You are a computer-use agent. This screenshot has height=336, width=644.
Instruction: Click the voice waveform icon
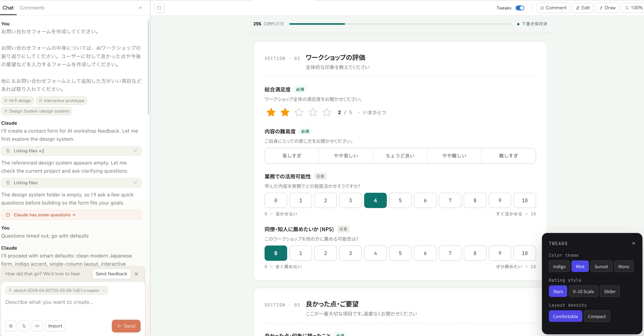tap(37, 326)
